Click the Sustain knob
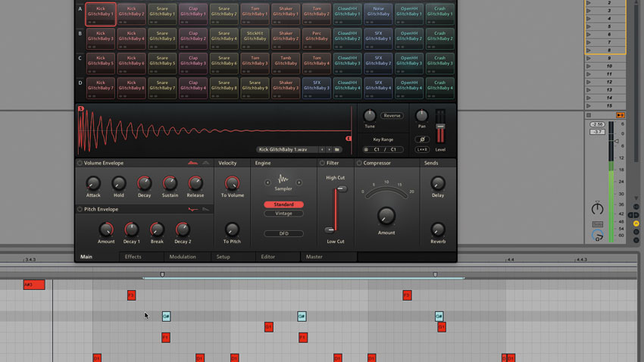Viewport: 644px width, 362px height. tap(170, 183)
